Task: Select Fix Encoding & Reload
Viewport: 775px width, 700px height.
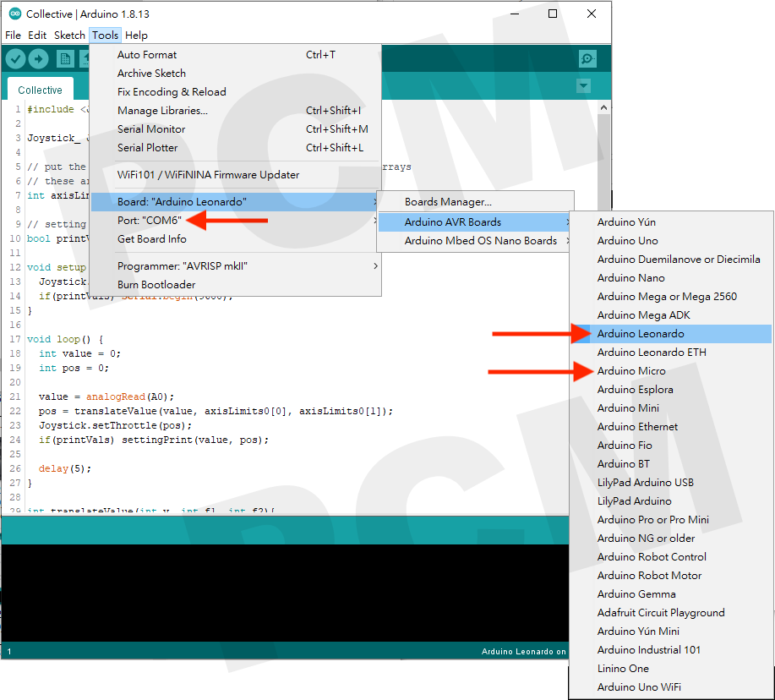Action: pyautogui.click(x=235, y=92)
